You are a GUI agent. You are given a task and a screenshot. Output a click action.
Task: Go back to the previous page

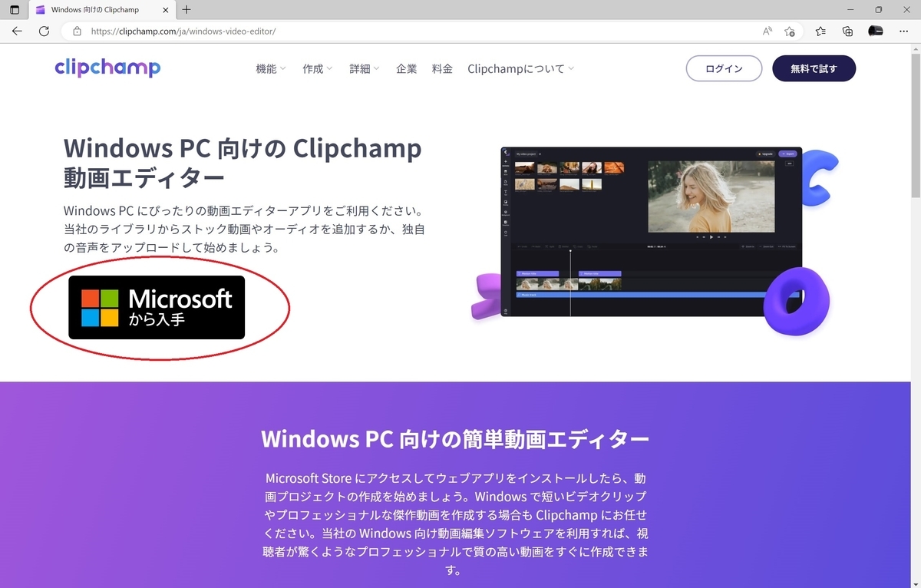18,31
